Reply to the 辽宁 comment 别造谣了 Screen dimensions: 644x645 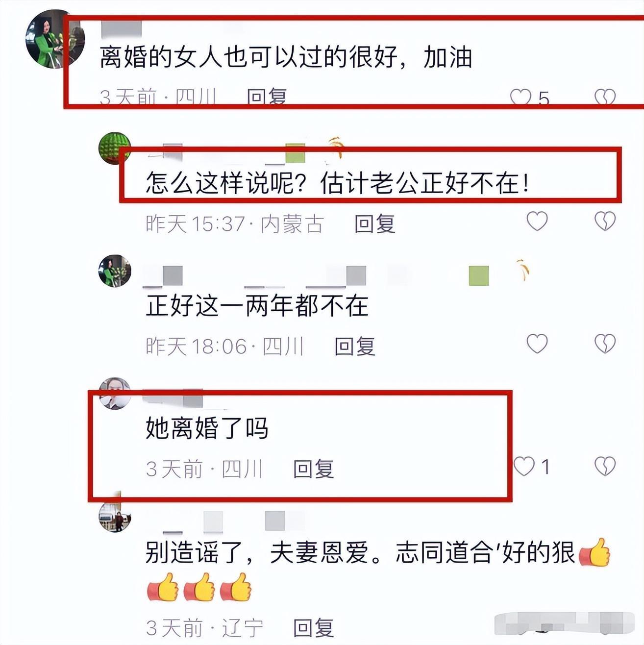pos(314,628)
